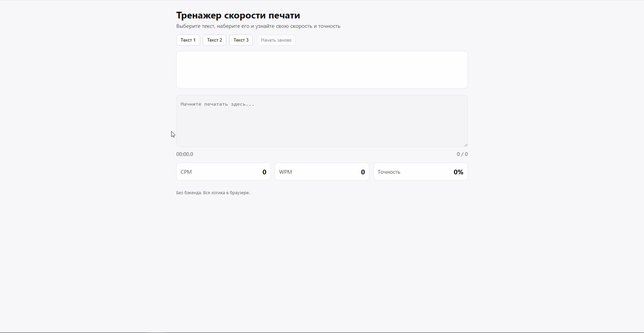The height and width of the screenshot is (333, 644).
Task: Click the footer note Без бэкенда
Action: point(213,193)
